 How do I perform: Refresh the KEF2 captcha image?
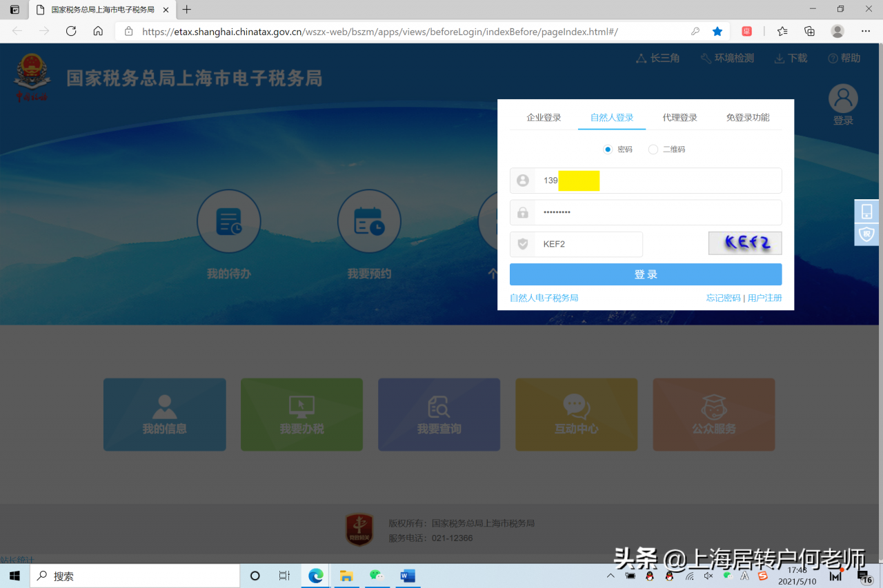click(745, 243)
